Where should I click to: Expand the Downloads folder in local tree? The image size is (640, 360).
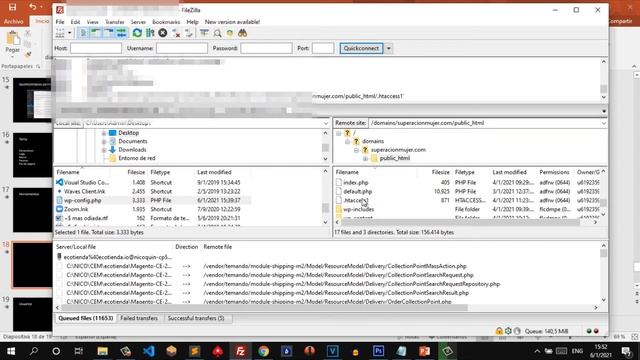(104, 150)
